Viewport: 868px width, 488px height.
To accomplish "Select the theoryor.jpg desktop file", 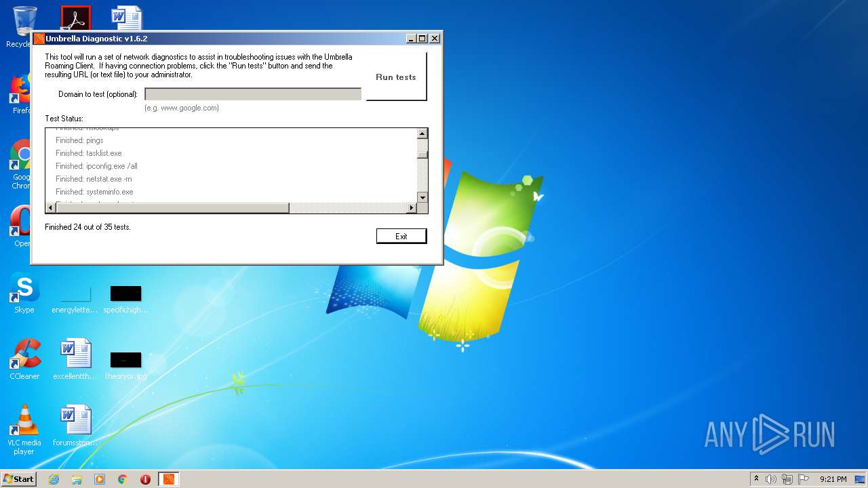I will (x=126, y=365).
